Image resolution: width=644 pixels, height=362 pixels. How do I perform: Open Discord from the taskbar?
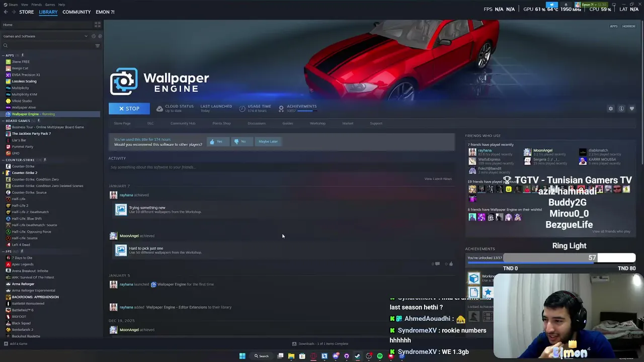coord(336,356)
